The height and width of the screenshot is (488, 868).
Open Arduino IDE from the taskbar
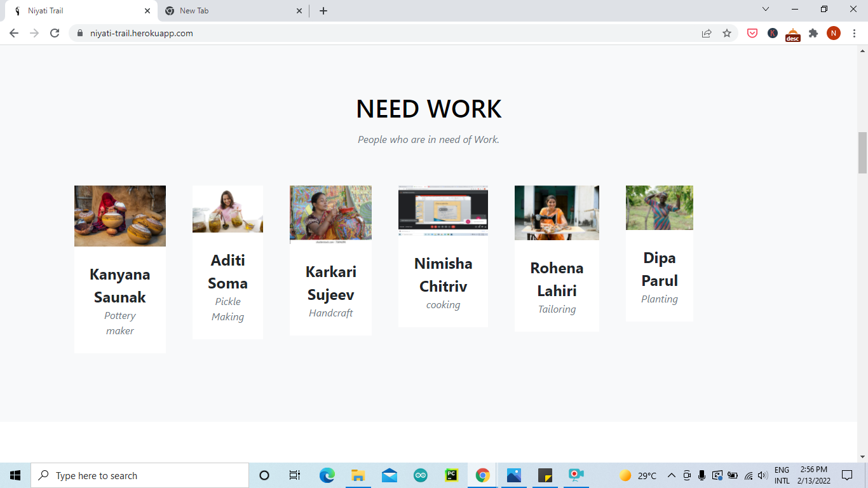coord(419,475)
